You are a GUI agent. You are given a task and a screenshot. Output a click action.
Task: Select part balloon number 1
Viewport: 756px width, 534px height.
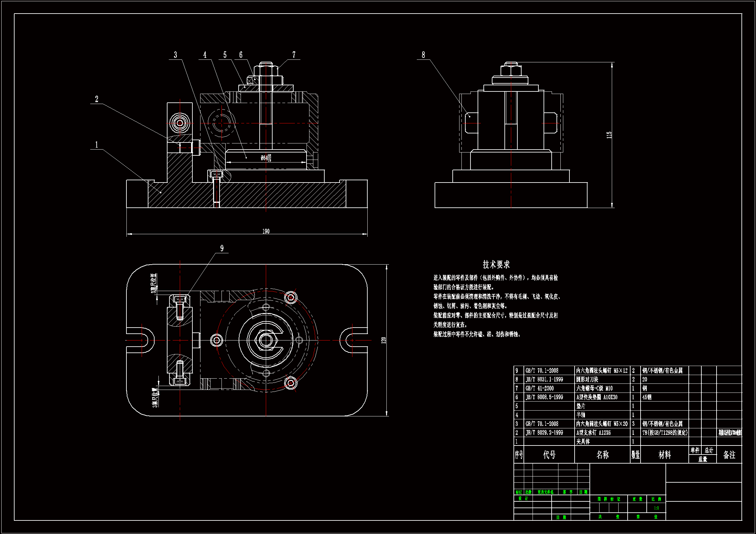(96, 144)
